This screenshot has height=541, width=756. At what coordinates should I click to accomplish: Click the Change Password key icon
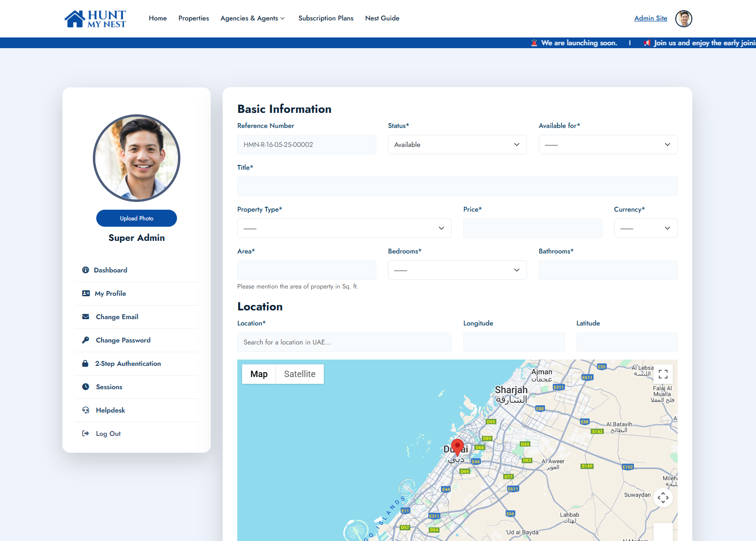86,340
